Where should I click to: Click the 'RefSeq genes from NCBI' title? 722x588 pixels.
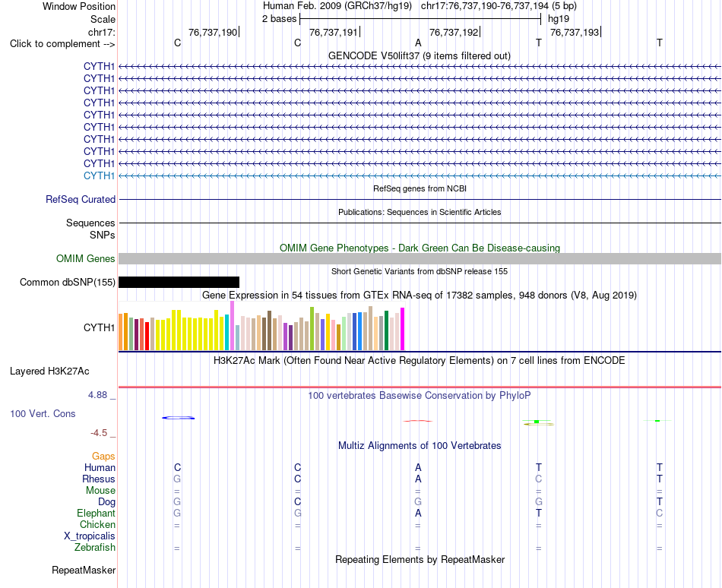pos(420,188)
